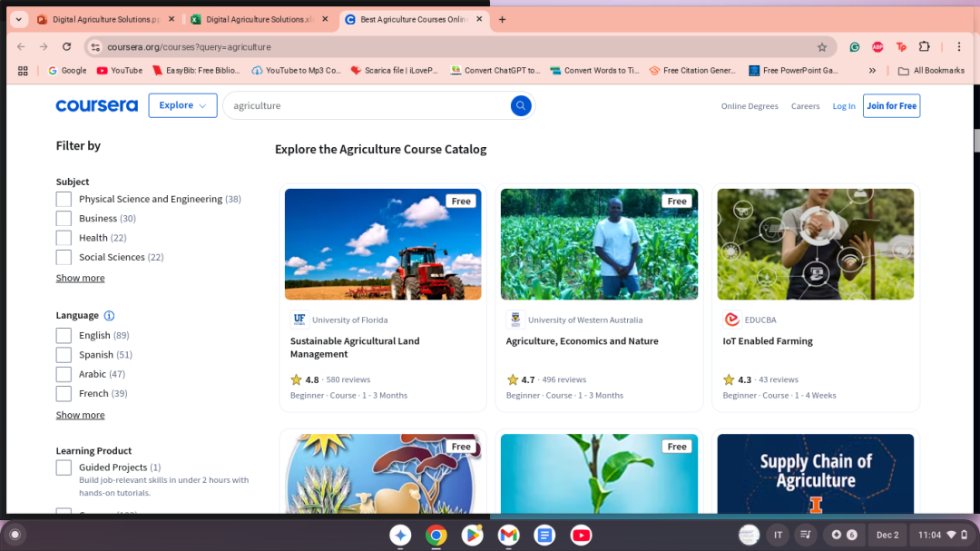Check the Business subject filter
Viewport: 980px width, 551px height.
click(64, 218)
